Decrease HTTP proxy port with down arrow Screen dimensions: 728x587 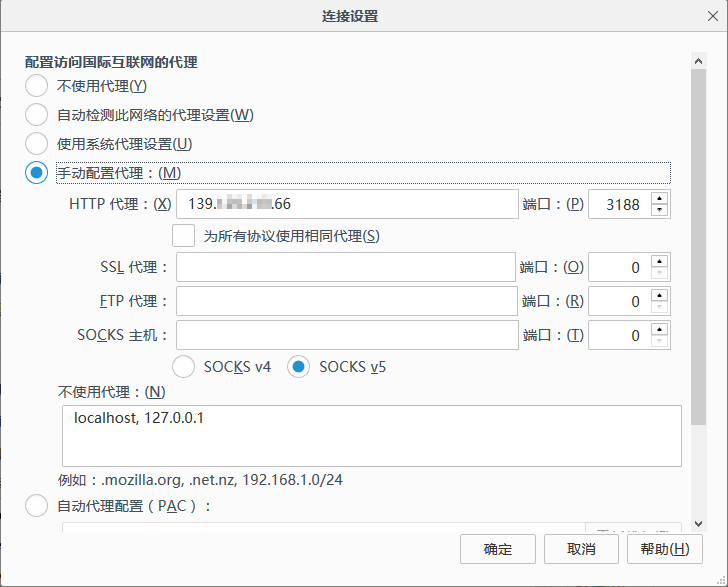(659, 210)
